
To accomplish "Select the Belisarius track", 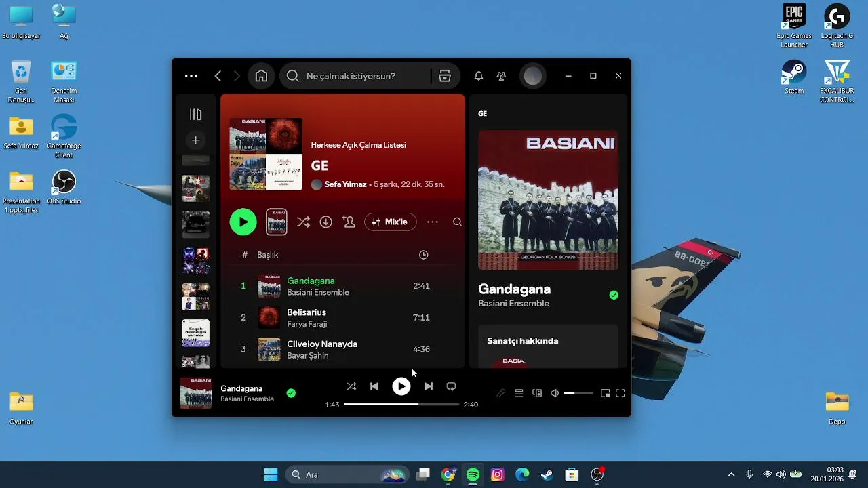I will pyautogui.click(x=342, y=318).
